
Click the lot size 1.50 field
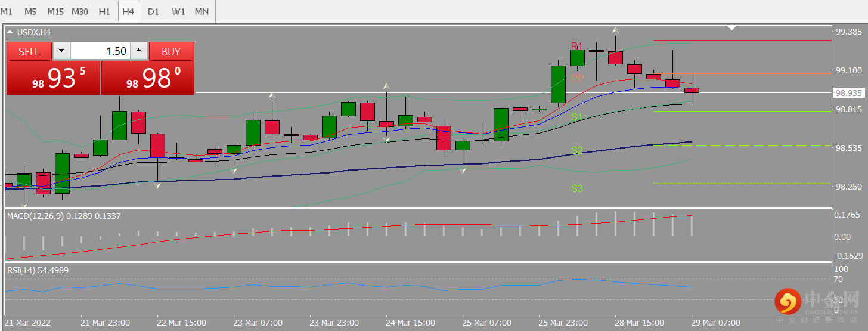[x=100, y=51]
